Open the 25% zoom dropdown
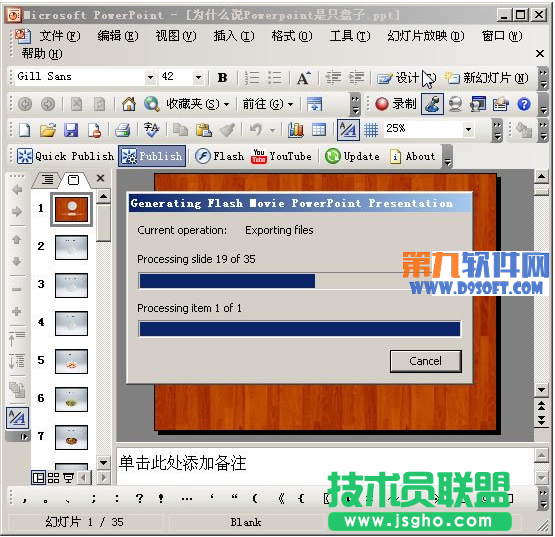This screenshot has width=555, height=537. tap(468, 130)
